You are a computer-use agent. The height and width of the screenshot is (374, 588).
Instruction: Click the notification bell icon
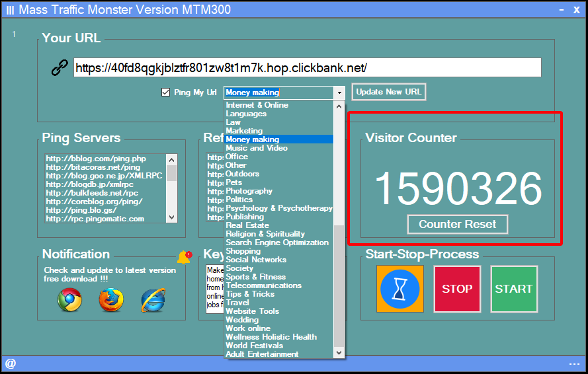click(185, 257)
